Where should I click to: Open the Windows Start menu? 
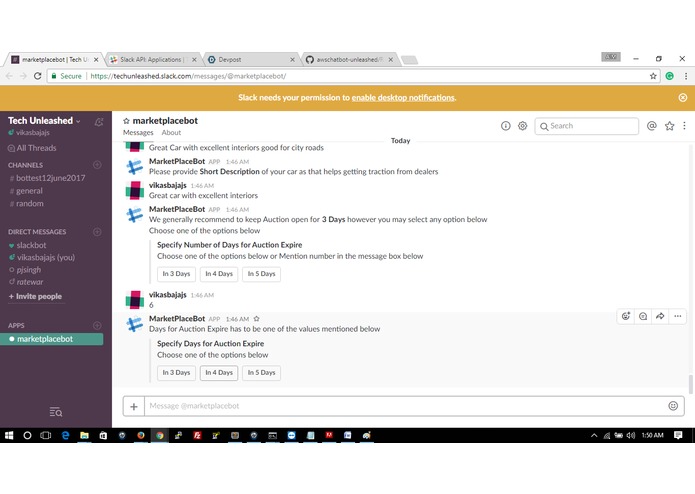9,436
